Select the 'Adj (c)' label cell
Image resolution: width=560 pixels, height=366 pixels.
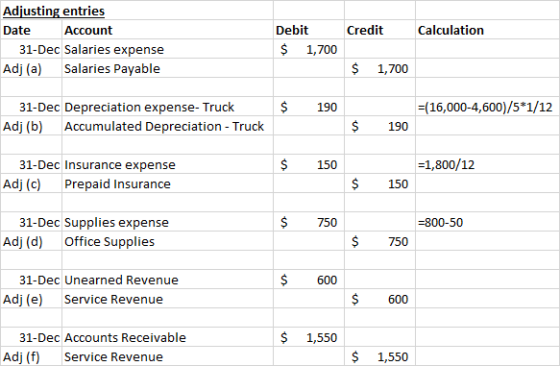[x=31, y=184]
